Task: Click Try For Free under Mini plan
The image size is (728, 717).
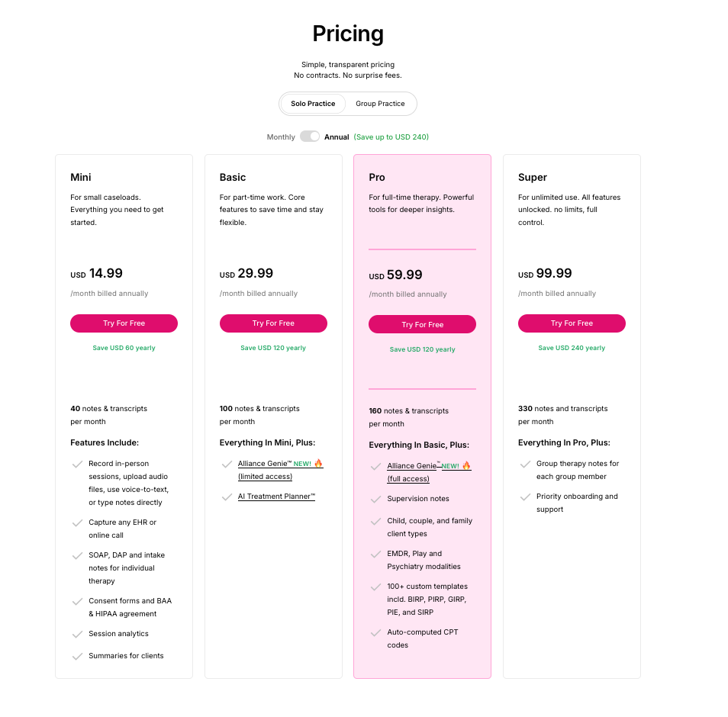Action: pyautogui.click(x=124, y=323)
